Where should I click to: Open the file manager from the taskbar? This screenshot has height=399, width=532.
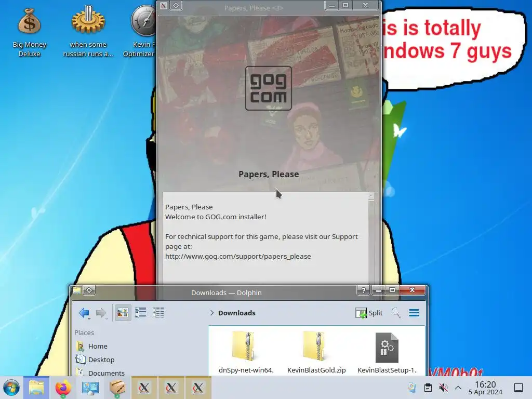[36, 388]
